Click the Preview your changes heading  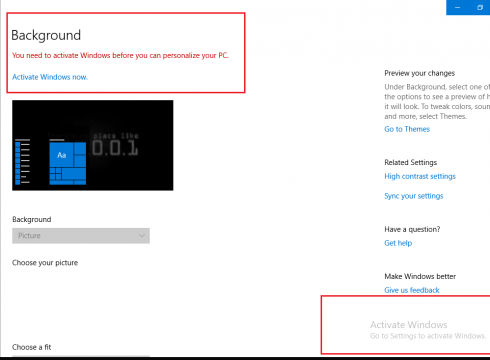[419, 73]
